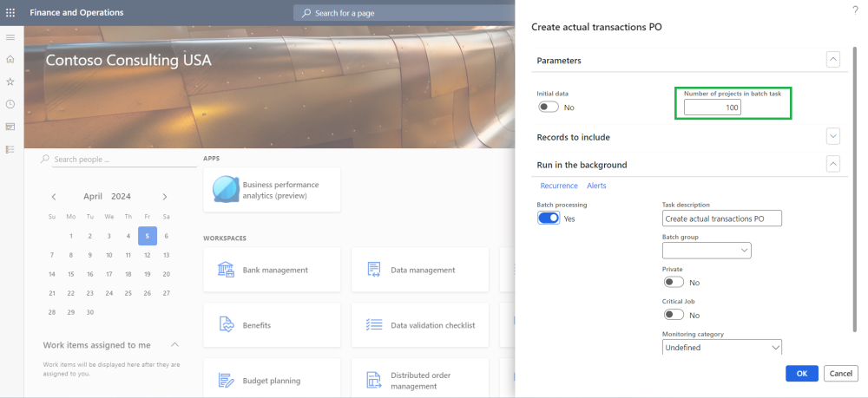Open Data management workspace tile

coord(419,270)
